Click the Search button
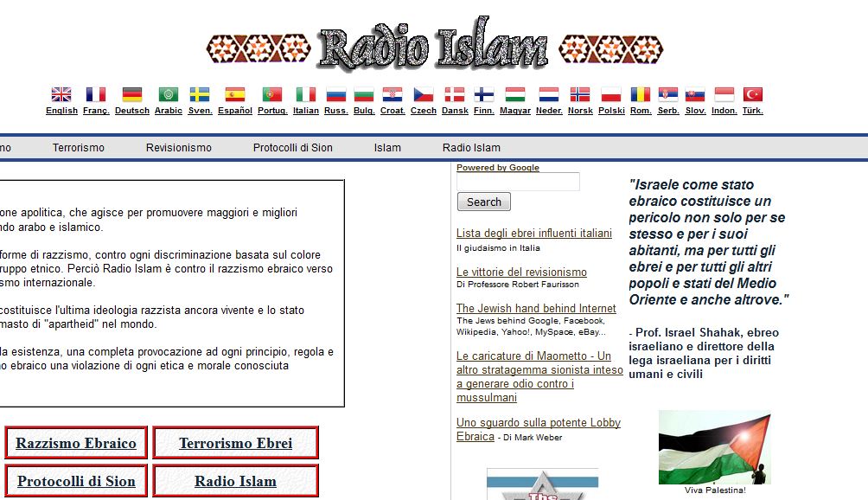868x500 pixels. [483, 202]
